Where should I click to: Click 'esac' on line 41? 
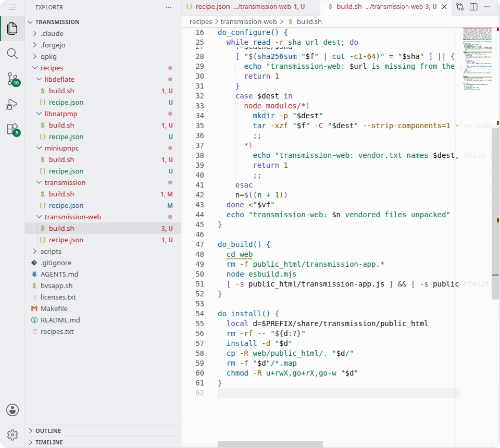(244, 185)
